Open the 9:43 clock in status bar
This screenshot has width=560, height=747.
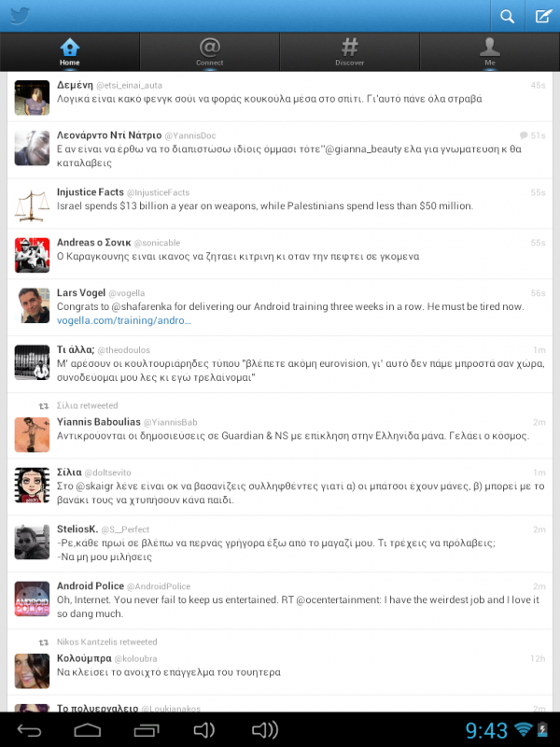pos(486,730)
